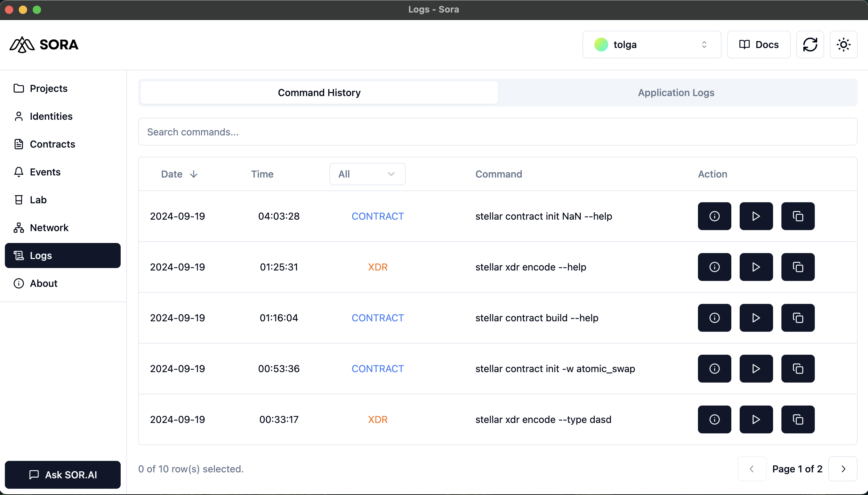
Task: Select the Command History tab
Action: tap(319, 93)
